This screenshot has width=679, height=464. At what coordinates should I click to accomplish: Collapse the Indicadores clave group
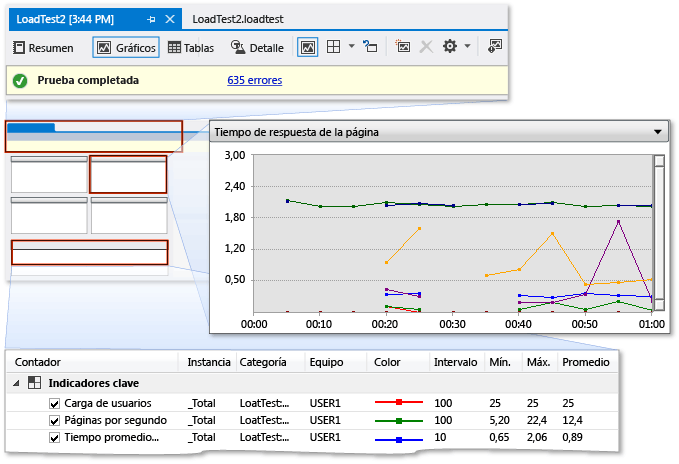[x=16, y=382]
